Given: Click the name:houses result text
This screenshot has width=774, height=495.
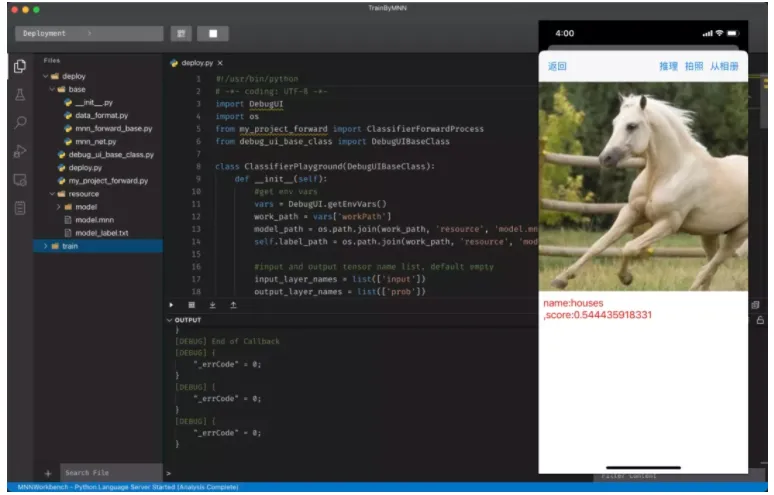Looking at the screenshot, I should pos(573,303).
